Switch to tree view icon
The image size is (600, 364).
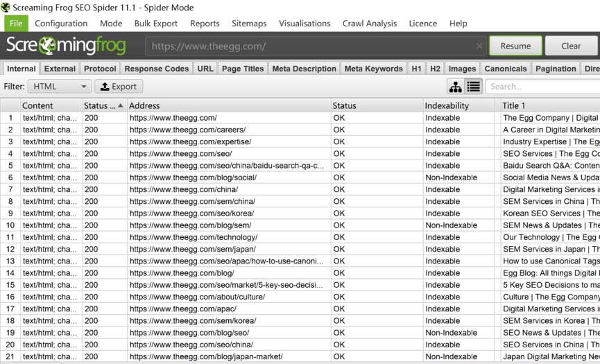[x=455, y=87]
